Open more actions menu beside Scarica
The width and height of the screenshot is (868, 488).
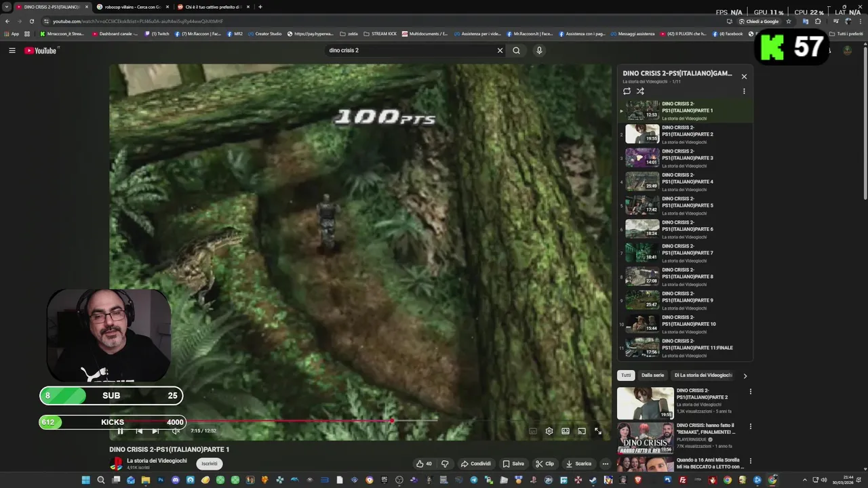(x=606, y=464)
